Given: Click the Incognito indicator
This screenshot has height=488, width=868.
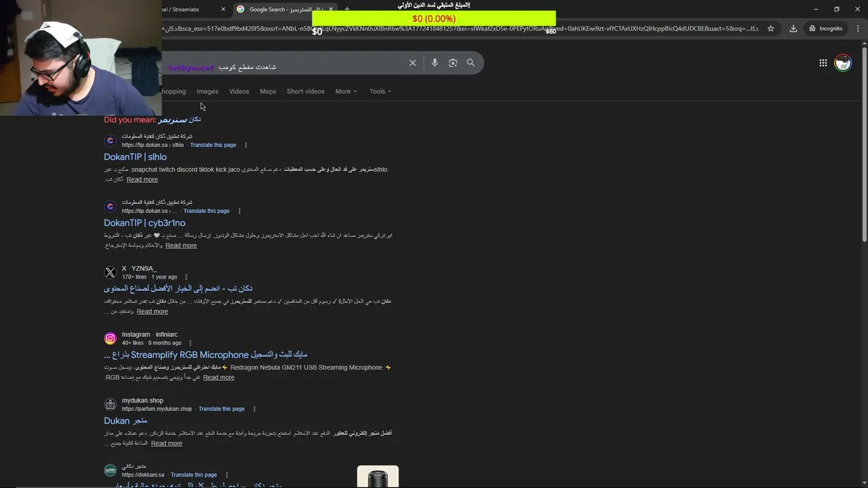Looking at the screenshot, I should [825, 28].
